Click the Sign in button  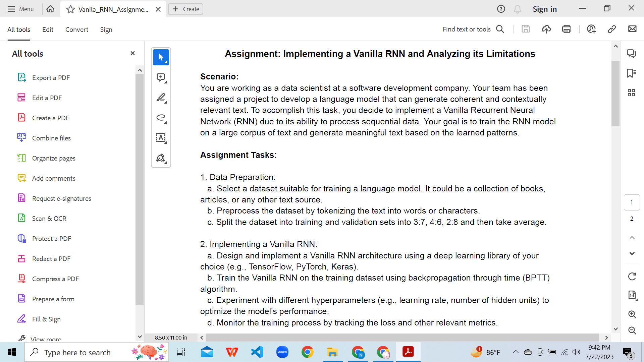[545, 9]
